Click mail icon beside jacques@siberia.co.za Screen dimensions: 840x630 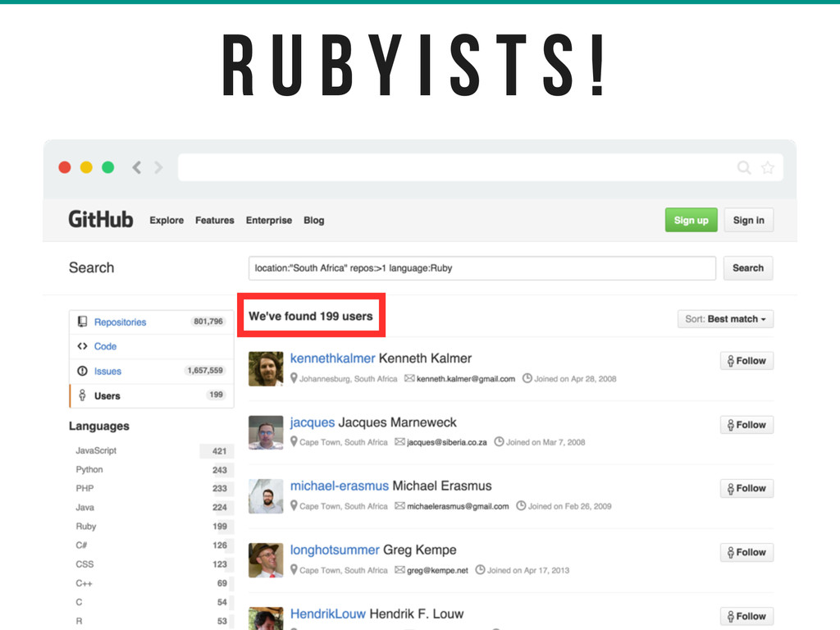pyautogui.click(x=399, y=442)
